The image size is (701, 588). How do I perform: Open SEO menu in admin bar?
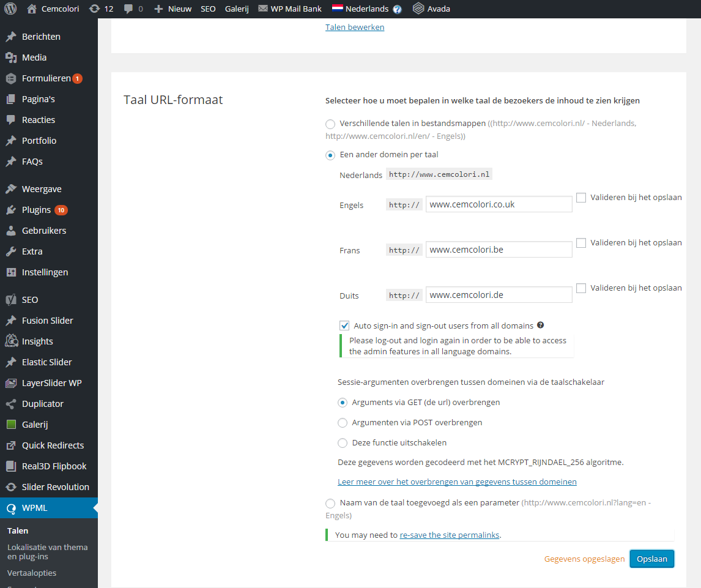point(208,9)
